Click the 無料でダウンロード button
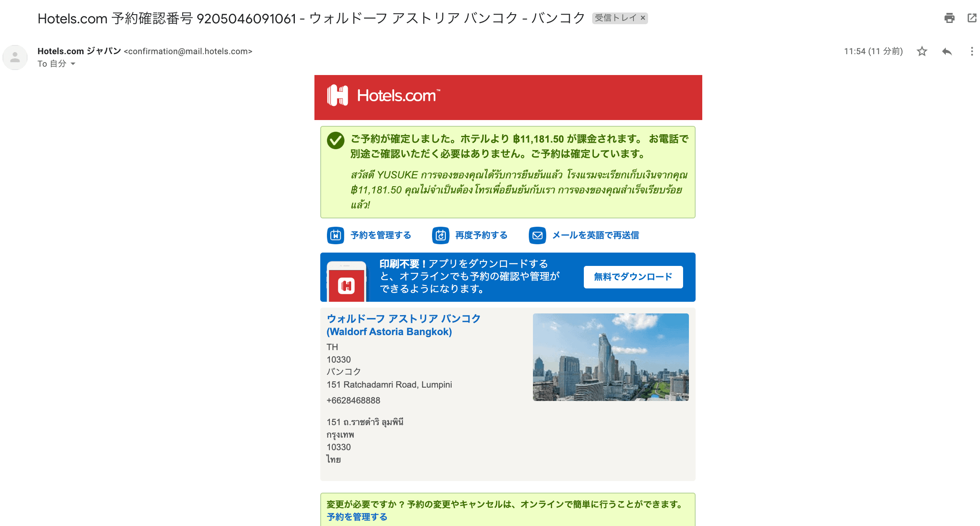The height and width of the screenshot is (526, 980). [x=633, y=276]
